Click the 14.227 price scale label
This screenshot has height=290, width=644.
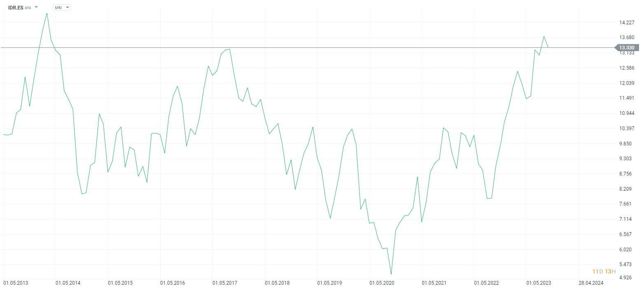pos(627,23)
